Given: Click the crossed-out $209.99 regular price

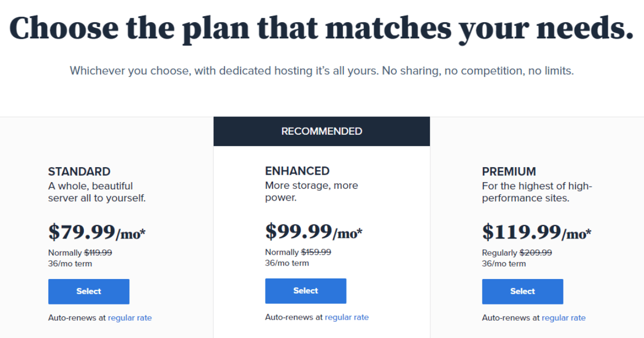Looking at the screenshot, I should point(535,253).
